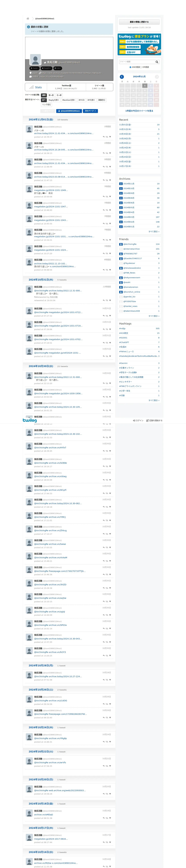This screenshot has width=186, height=868.
Task: Expand Archives with すべて表示 »
Action: pos(154,231)
